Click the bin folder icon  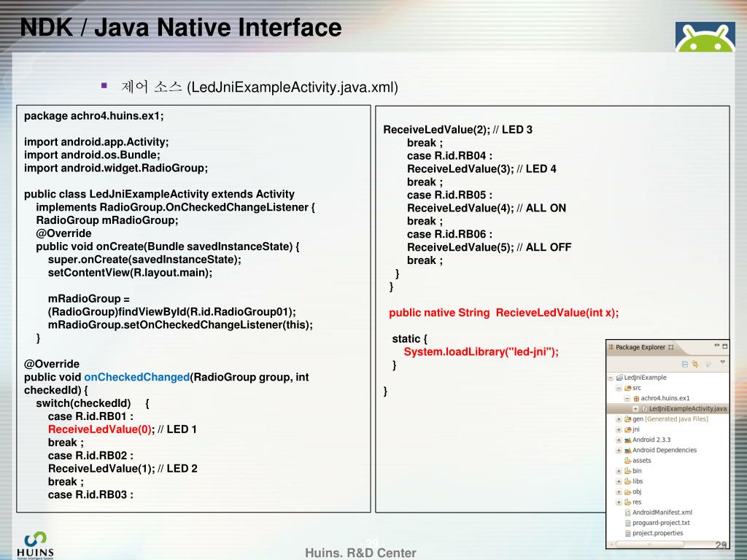click(628, 471)
